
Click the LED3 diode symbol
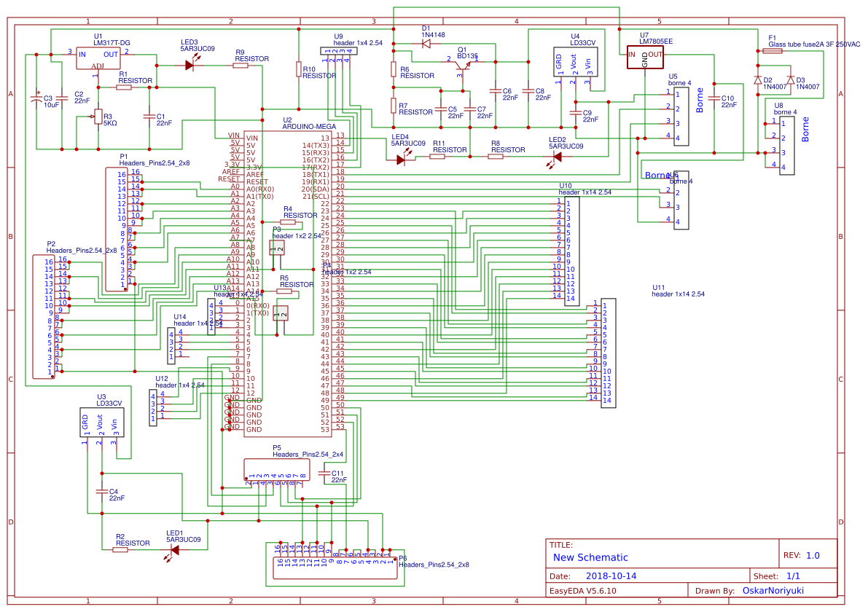189,66
